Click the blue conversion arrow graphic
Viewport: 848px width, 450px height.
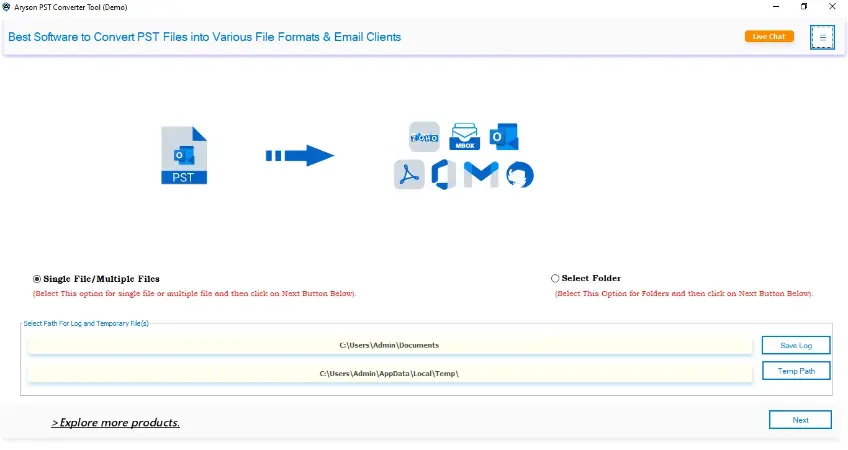coord(300,156)
